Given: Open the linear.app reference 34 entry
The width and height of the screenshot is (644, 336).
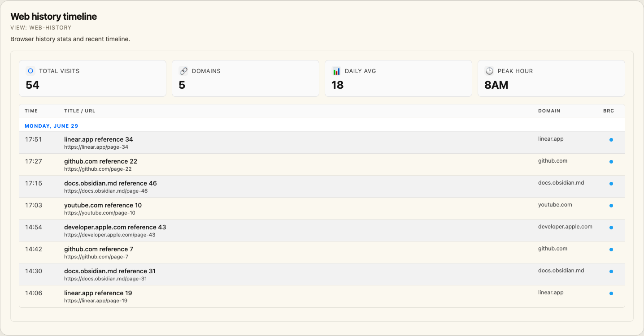Looking at the screenshot, I should (99, 139).
